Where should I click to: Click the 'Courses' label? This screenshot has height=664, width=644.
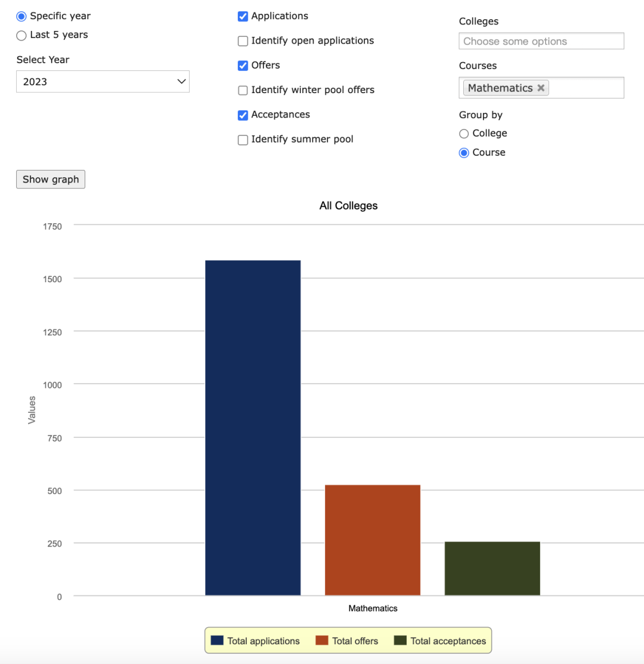pyautogui.click(x=478, y=66)
